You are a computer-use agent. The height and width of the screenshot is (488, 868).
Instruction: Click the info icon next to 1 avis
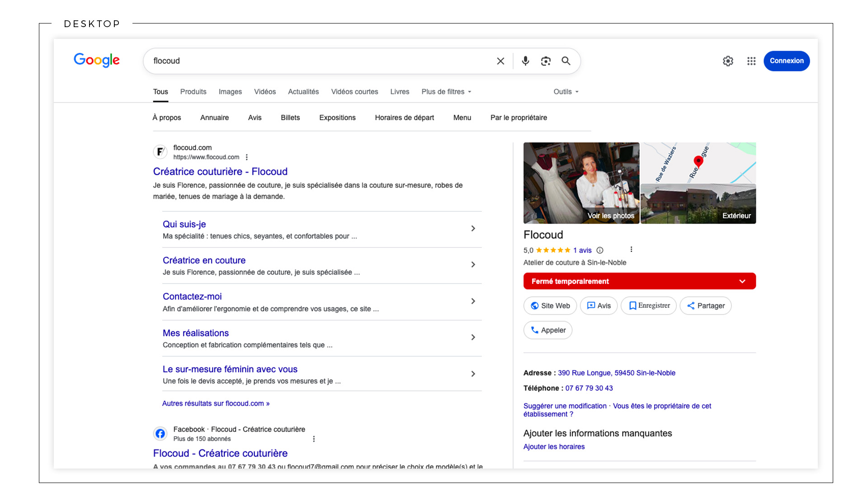tap(600, 250)
